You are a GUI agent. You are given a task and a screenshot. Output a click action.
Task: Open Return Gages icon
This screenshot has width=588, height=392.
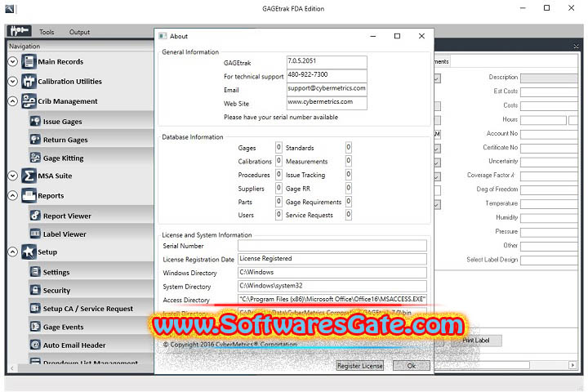(35, 140)
